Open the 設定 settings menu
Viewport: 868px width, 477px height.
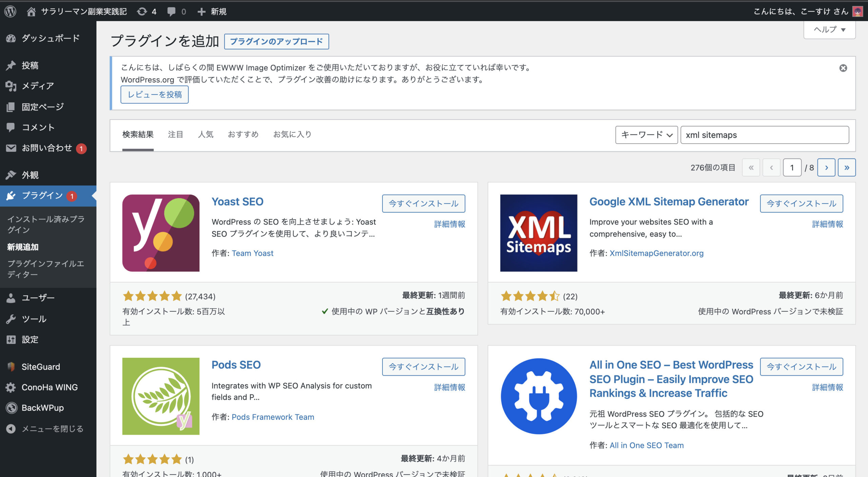click(30, 339)
